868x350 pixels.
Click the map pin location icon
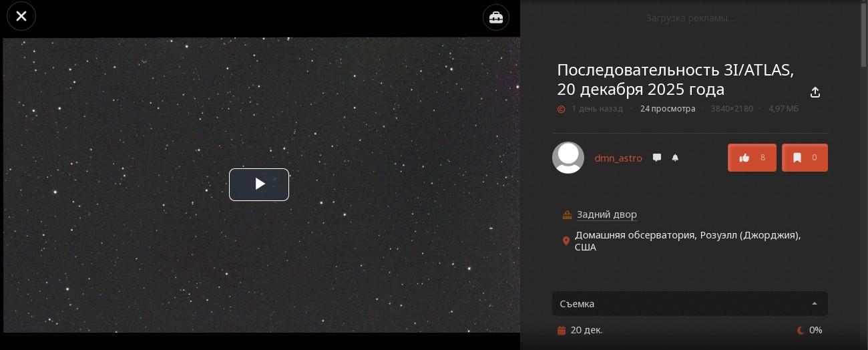(x=566, y=241)
